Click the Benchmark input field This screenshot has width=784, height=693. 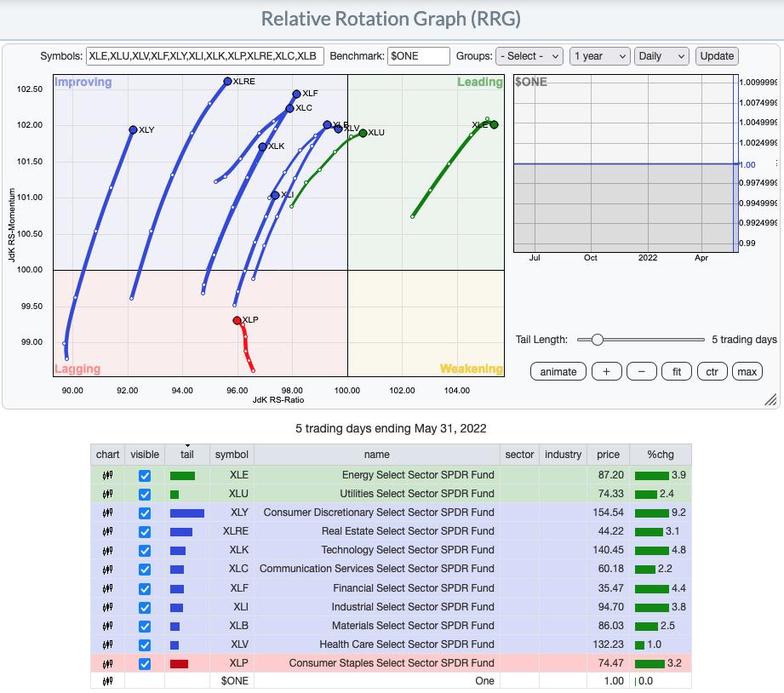click(x=419, y=56)
